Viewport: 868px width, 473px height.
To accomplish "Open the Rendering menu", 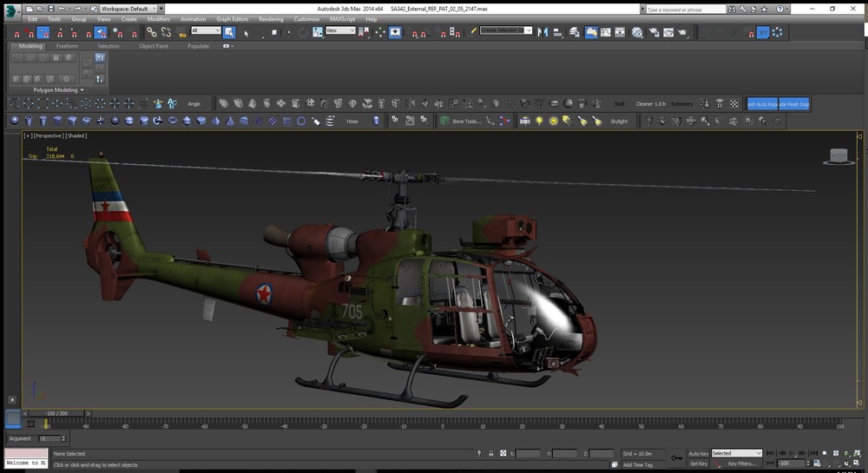I will (x=271, y=18).
